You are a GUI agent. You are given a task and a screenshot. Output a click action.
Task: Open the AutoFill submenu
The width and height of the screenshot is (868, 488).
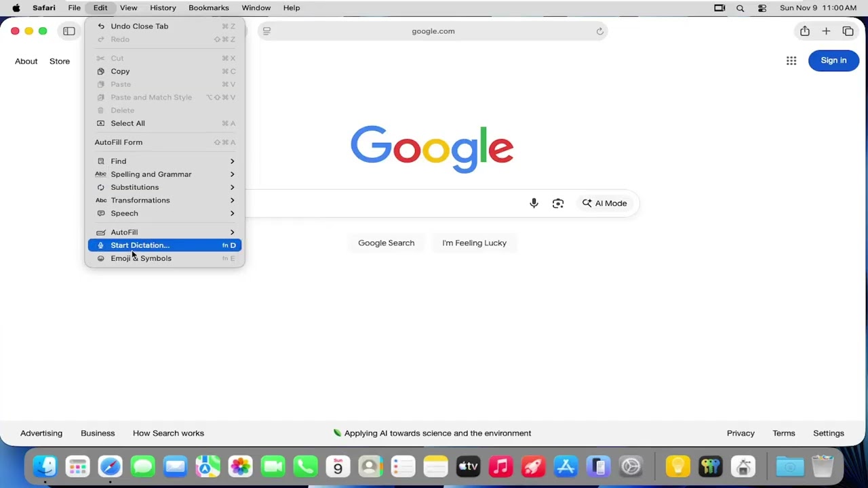pos(165,232)
